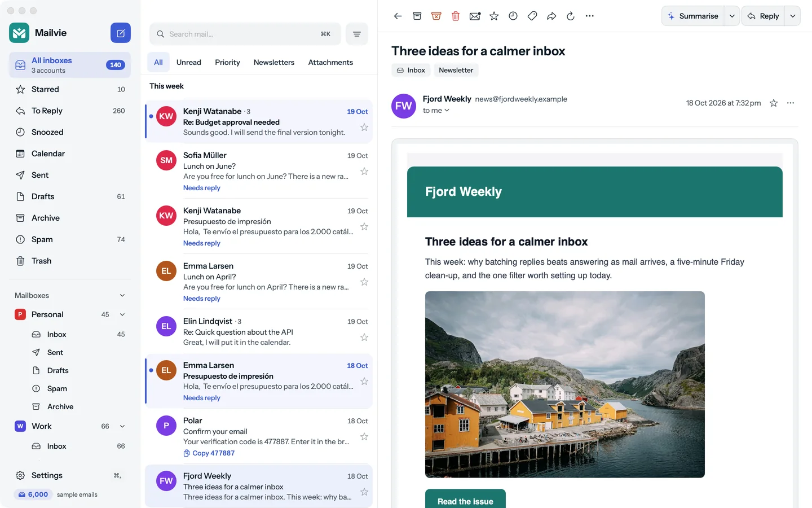Open top-level Sent folder

[70, 175]
